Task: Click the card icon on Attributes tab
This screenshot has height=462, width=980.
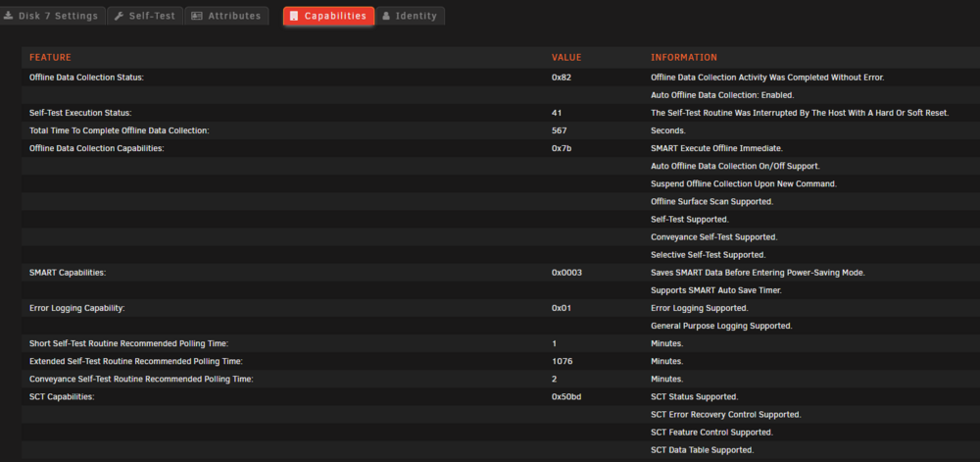Action: [x=197, y=17]
